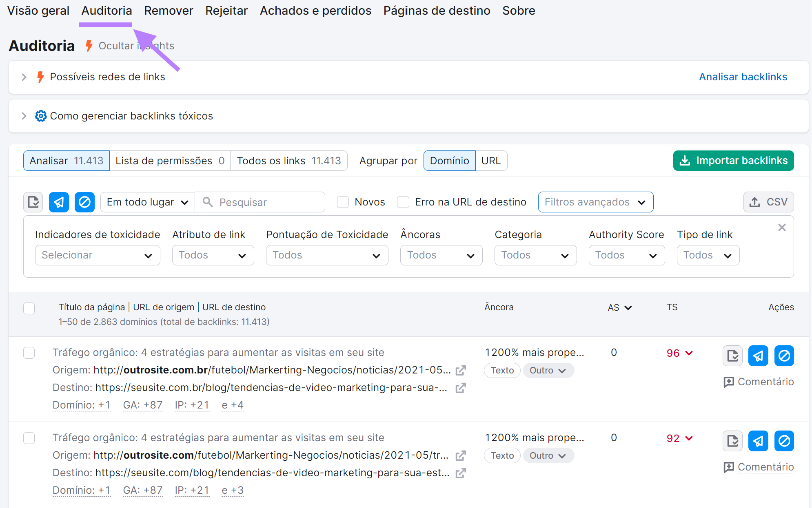Click the disavow icon for first backlink
This screenshot has width=812, height=508.
[785, 356]
